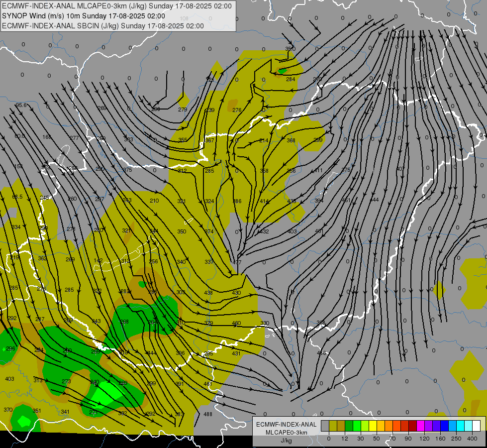Click the 'MLCAPE0-3km' label in the legend
Image resolution: width=487 pixels, height=448 pixels.
[287, 433]
